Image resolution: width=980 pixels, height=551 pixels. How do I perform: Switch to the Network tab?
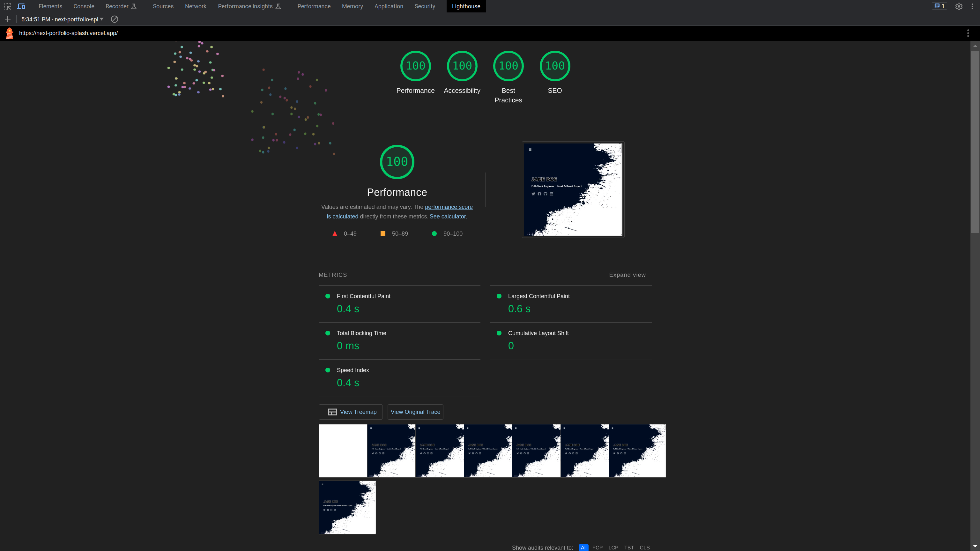tap(196, 6)
